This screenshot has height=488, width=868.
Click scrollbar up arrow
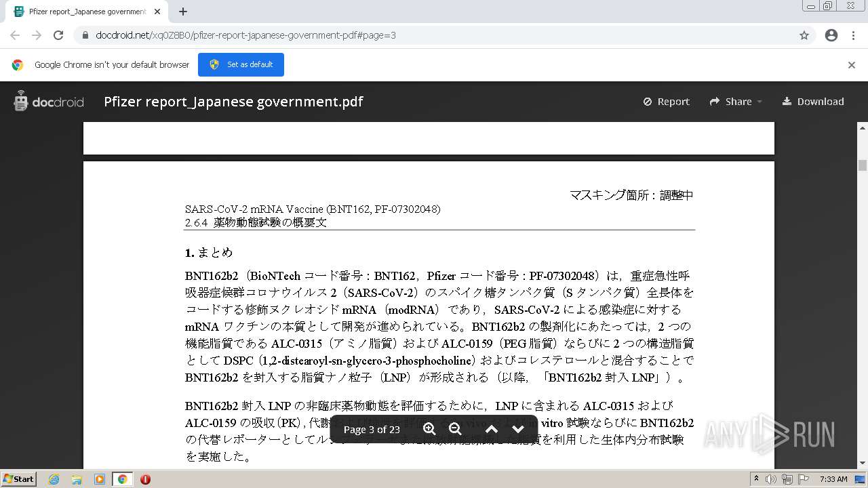863,127
